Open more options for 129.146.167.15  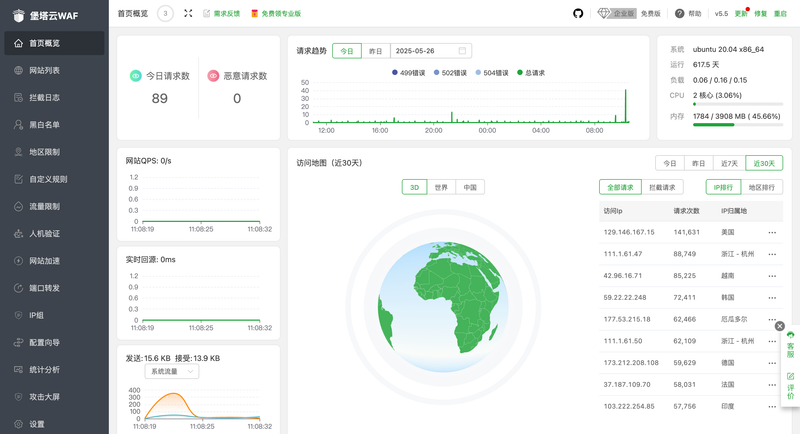[x=772, y=233]
